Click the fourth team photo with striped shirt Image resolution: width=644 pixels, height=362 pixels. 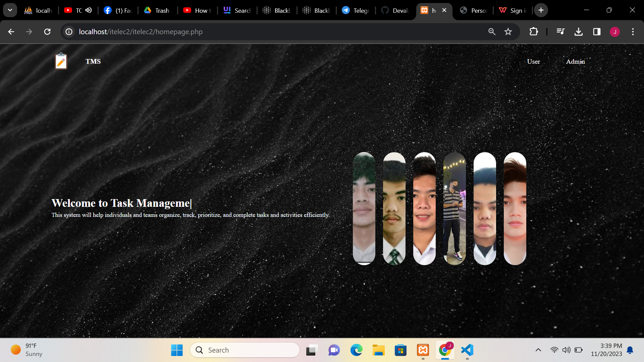point(454,208)
